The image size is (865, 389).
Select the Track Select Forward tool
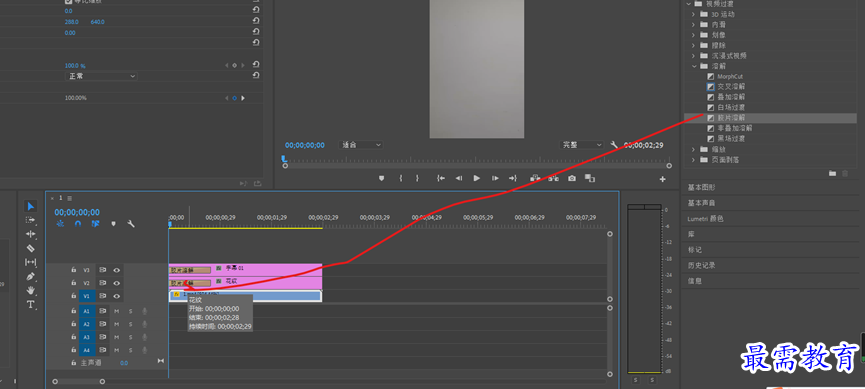[31, 220]
